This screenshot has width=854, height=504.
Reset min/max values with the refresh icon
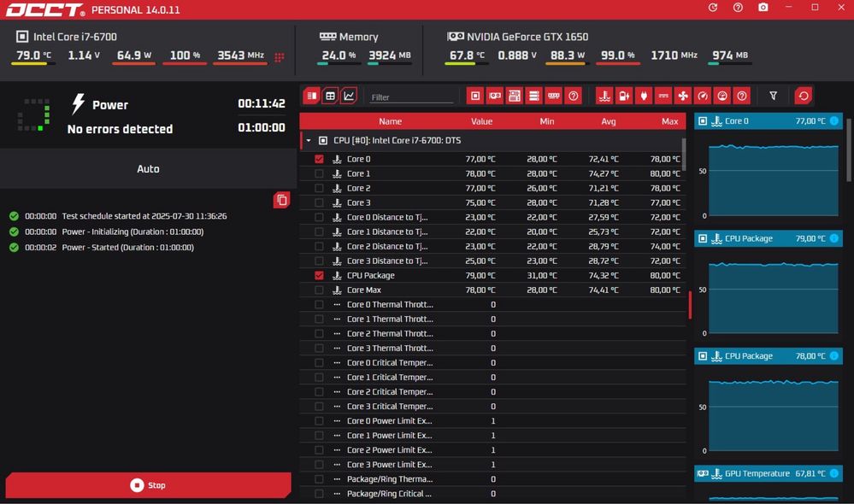pos(804,96)
